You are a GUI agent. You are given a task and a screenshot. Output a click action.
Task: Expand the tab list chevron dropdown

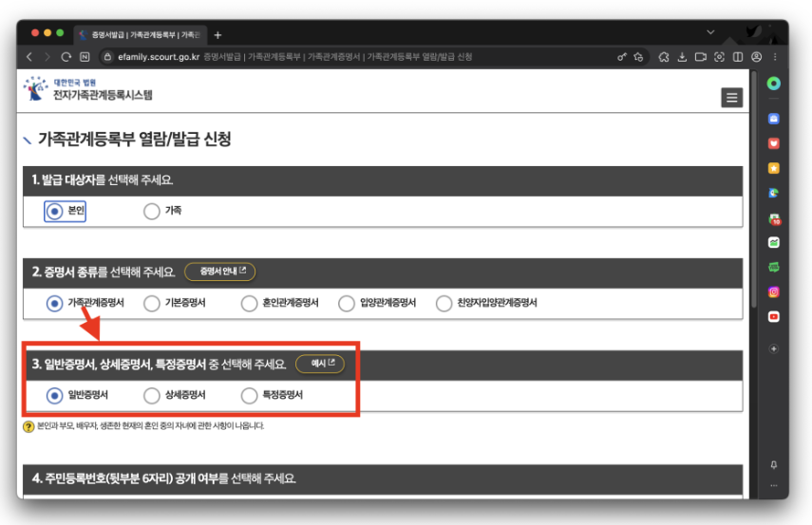[710, 33]
